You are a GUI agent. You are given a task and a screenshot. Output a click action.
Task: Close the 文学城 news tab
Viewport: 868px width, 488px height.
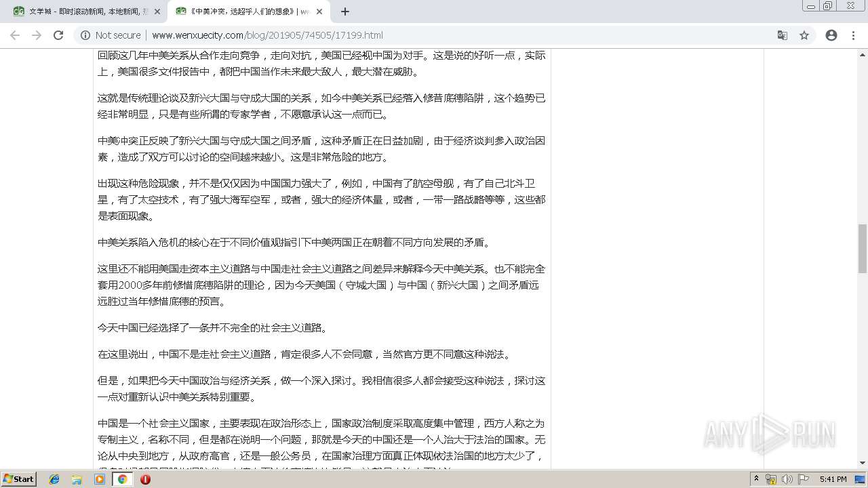point(157,12)
